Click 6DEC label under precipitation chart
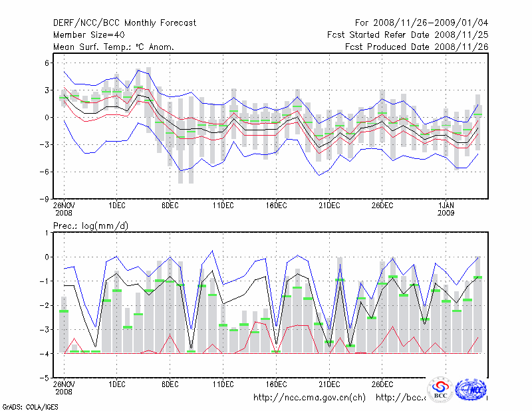This screenshot has height=411, width=532. point(170,384)
